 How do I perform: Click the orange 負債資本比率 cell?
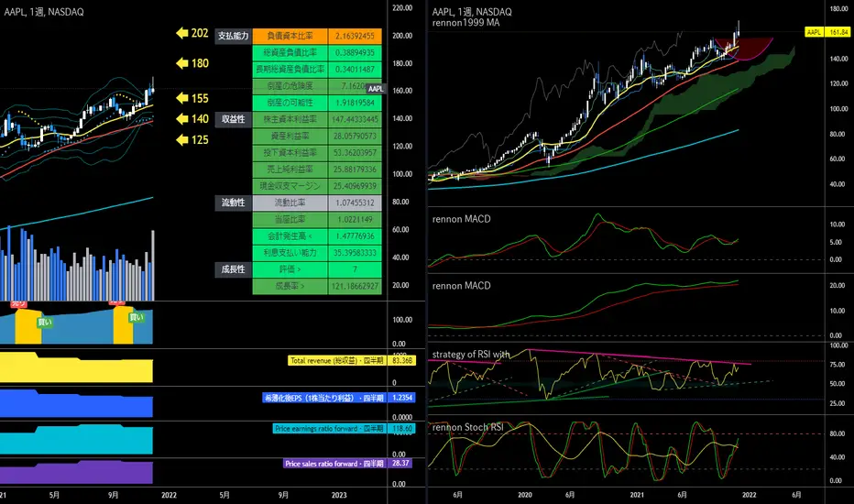pos(290,36)
